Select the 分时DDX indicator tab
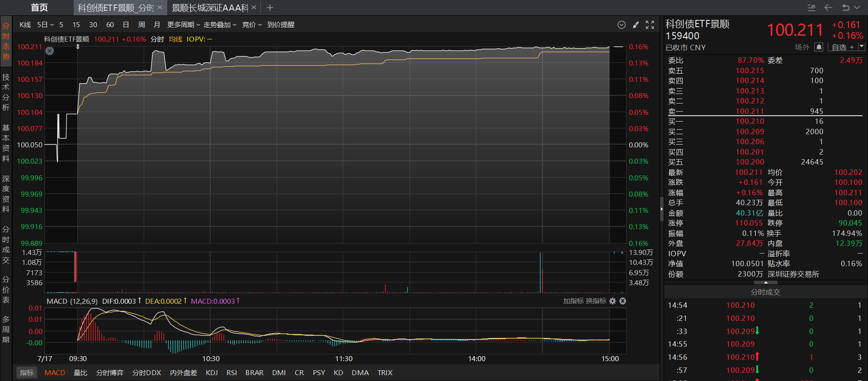 (146, 373)
